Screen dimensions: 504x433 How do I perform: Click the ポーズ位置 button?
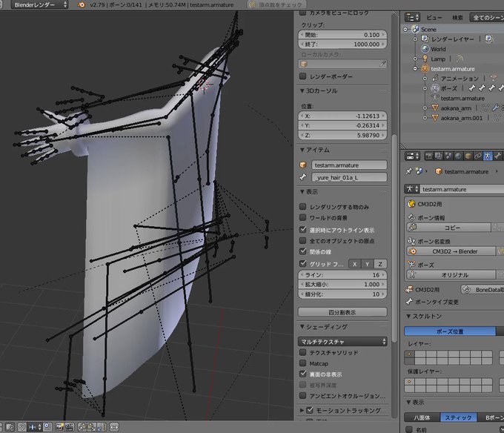[x=450, y=331]
